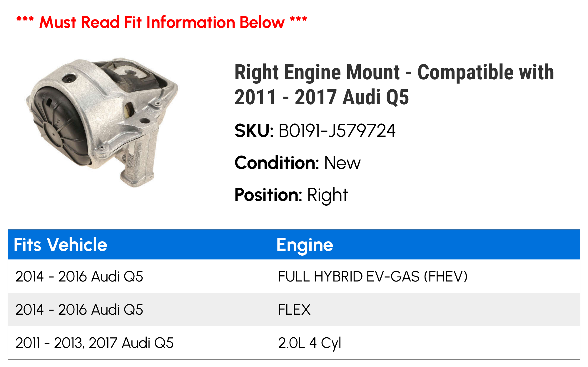588x367 pixels.
Task: Click the 2011 - 2017 Audi Q5 title line
Action: tap(322, 97)
